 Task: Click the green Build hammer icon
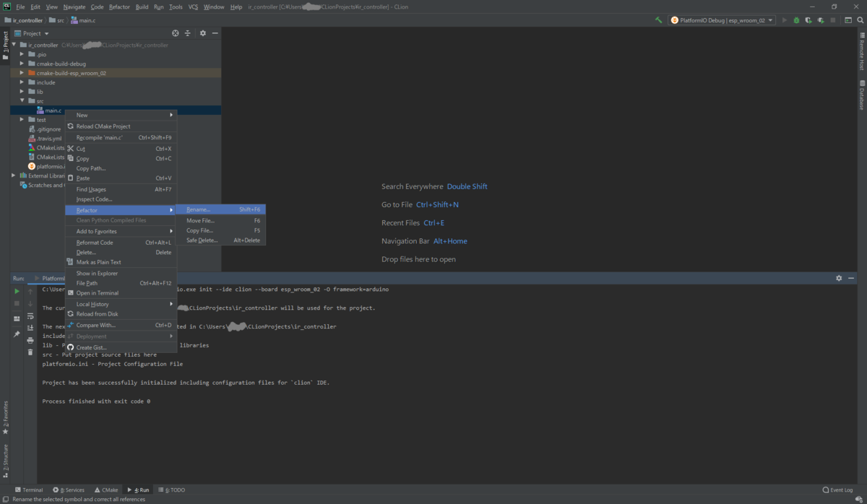(x=658, y=20)
